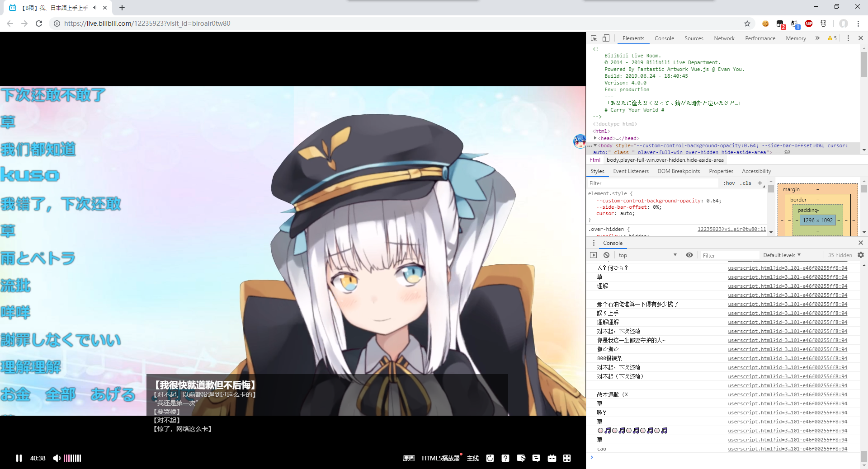The width and height of the screenshot is (868, 469).
Task: Focus the Styles Filter field
Action: (652, 183)
